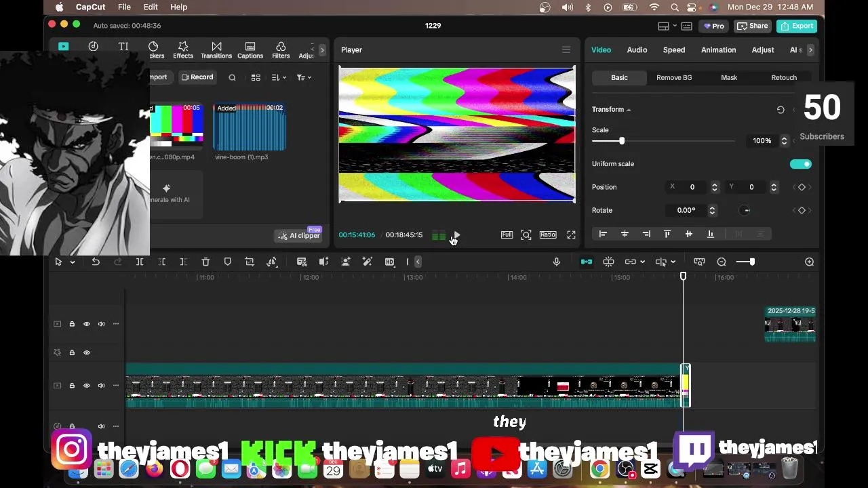Click the marker shield icon in toolbar
Screen dimensions: 868x488
[x=228, y=262]
